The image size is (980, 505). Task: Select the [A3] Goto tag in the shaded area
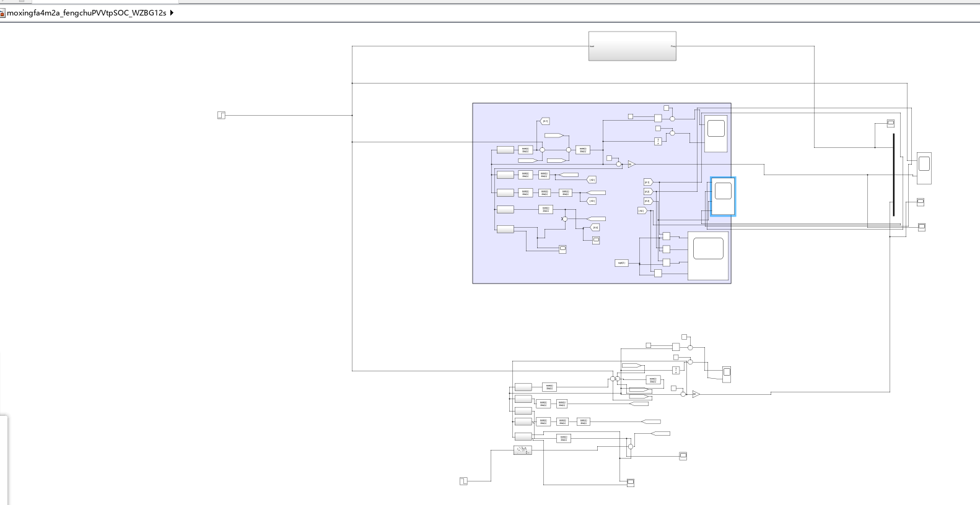pyautogui.click(x=592, y=201)
